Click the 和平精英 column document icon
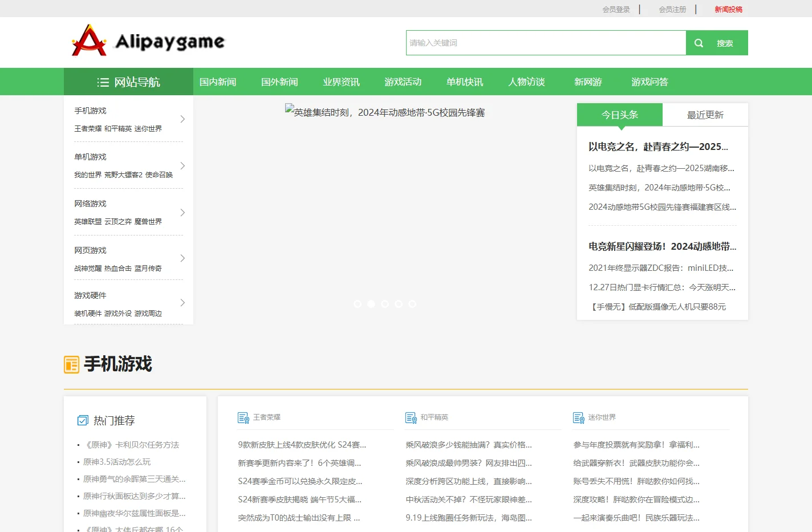 pos(411,418)
